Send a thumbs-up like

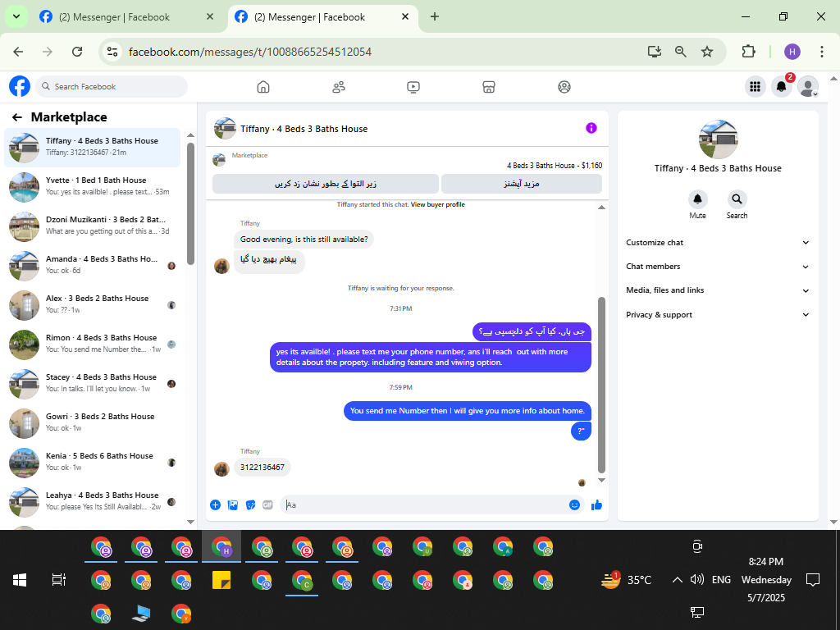point(597,504)
